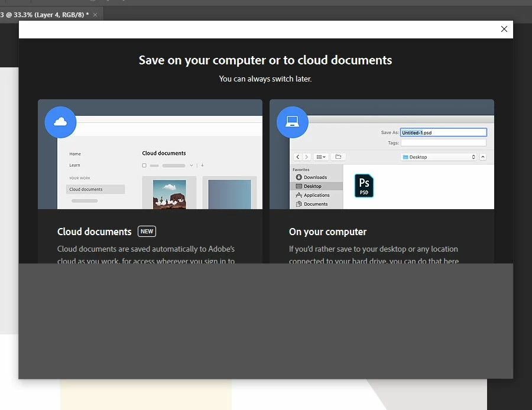Toggle the checkbox under Cloud documents title
Screen dimensions: 532x410
(144, 165)
